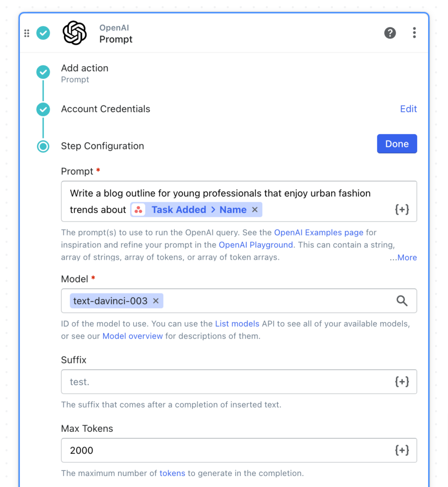Click the Add action step checkmark
Screen dimensions: 448x487
(43, 72)
